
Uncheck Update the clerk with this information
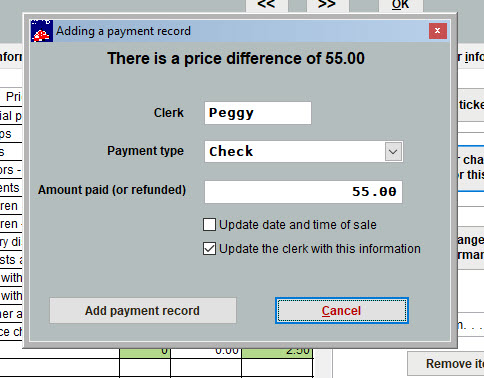[x=209, y=249]
